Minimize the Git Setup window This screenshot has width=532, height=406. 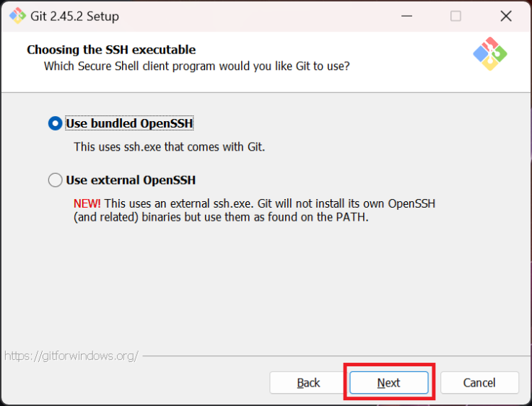click(406, 16)
